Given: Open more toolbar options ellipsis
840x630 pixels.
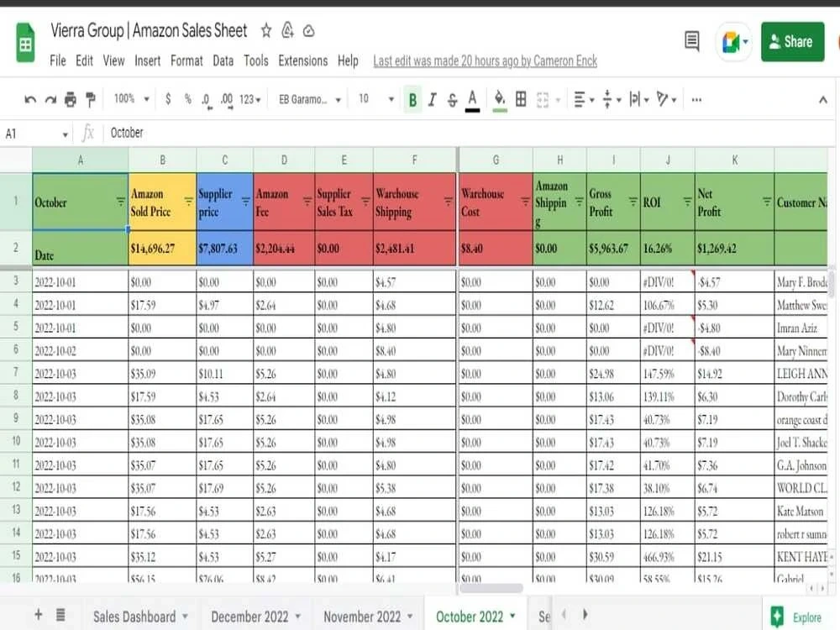Looking at the screenshot, I should pyautogui.click(x=696, y=100).
